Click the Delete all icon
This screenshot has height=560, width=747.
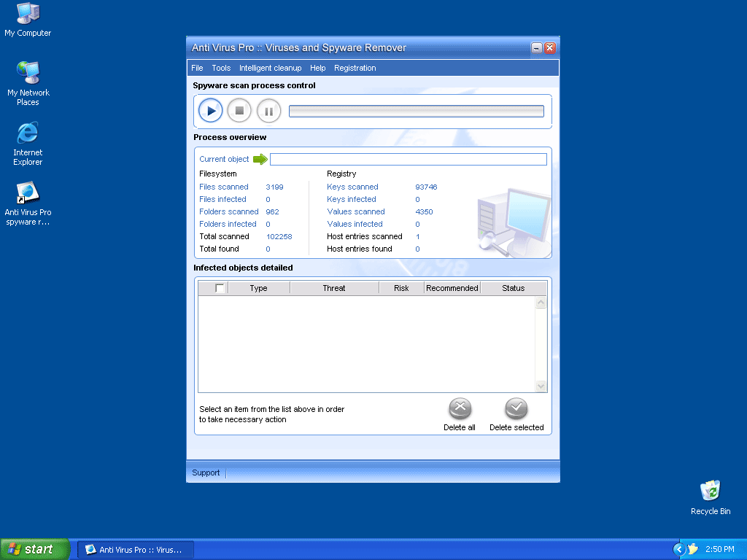[x=460, y=409]
